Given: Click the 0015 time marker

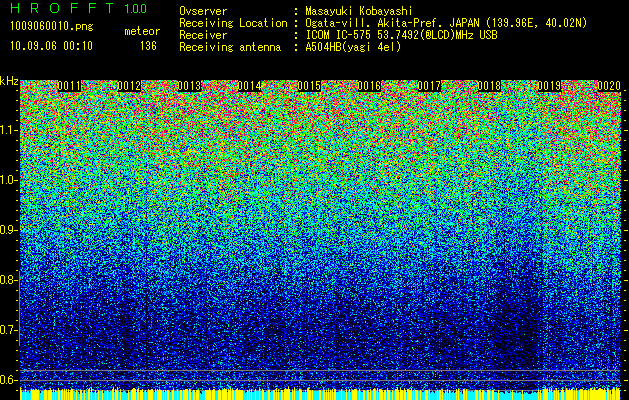Looking at the screenshot, I should (x=309, y=86).
